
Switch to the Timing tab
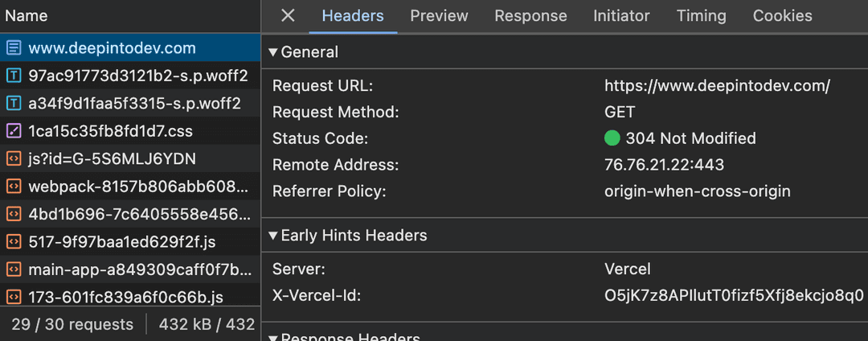701,16
